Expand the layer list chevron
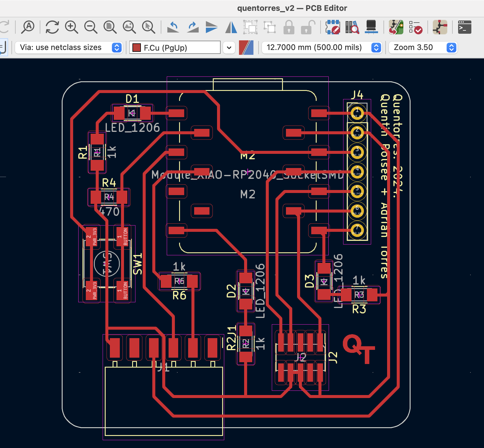The height and width of the screenshot is (448, 484). [229, 48]
